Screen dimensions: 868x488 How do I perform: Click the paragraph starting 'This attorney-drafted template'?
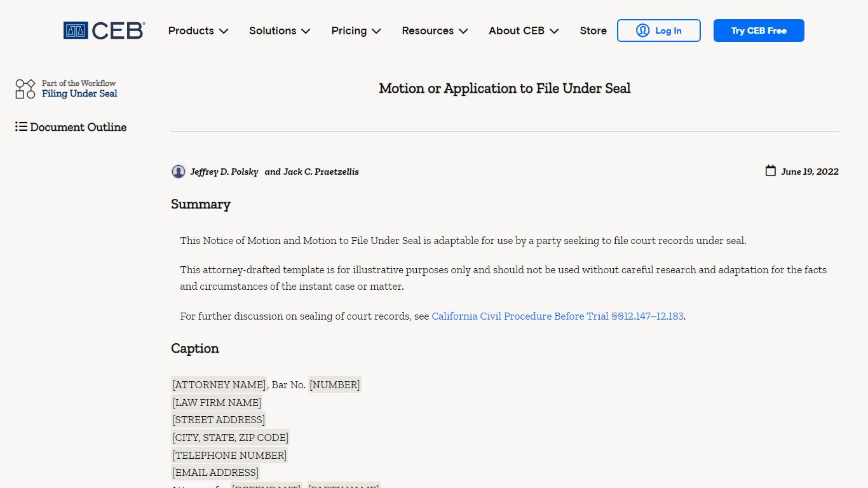[503, 278]
